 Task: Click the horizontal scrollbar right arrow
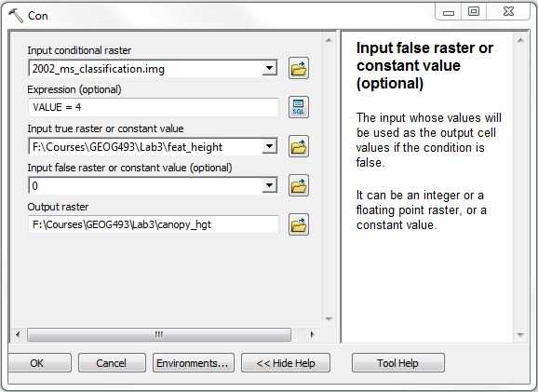312,334
